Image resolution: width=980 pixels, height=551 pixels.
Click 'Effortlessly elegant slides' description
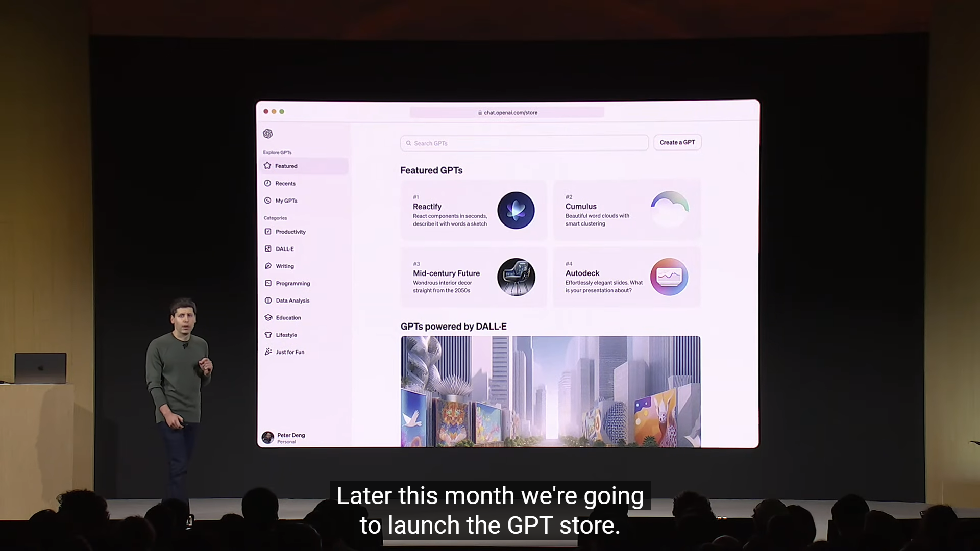pos(604,287)
